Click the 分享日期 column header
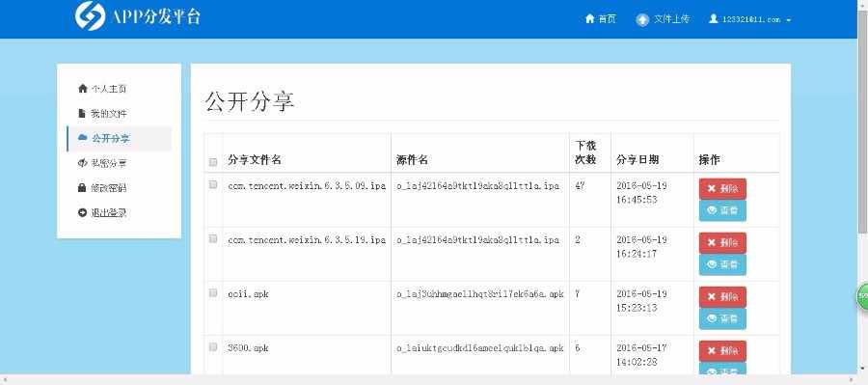The image size is (868, 385). pyautogui.click(x=637, y=160)
